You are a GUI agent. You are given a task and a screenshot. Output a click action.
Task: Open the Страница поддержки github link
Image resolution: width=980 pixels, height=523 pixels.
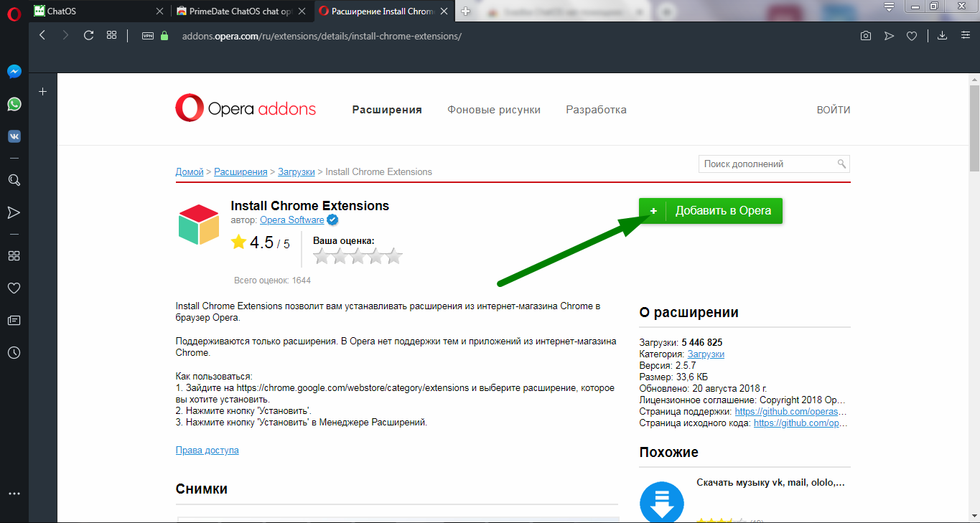(791, 412)
